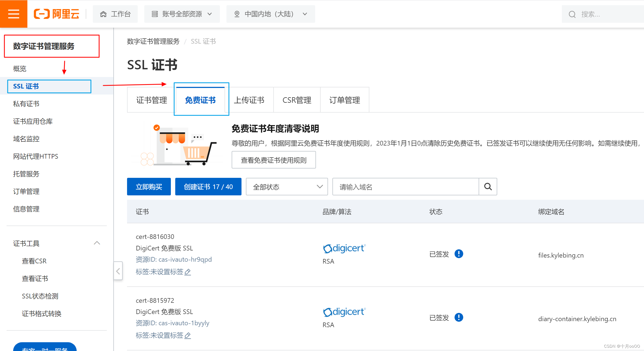Switch to the 上传证书 tab

(x=249, y=100)
